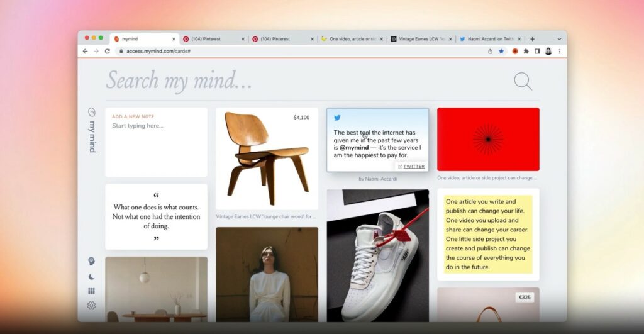
Task: Click the share icon in address bar
Action: 490,52
